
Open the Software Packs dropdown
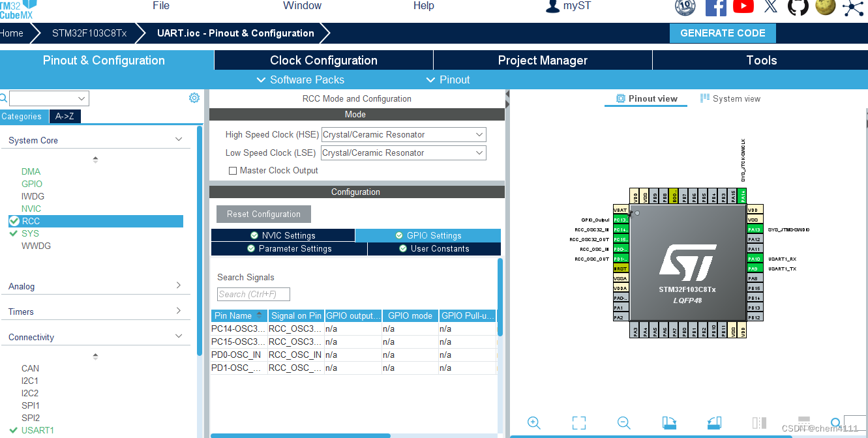[x=300, y=80]
